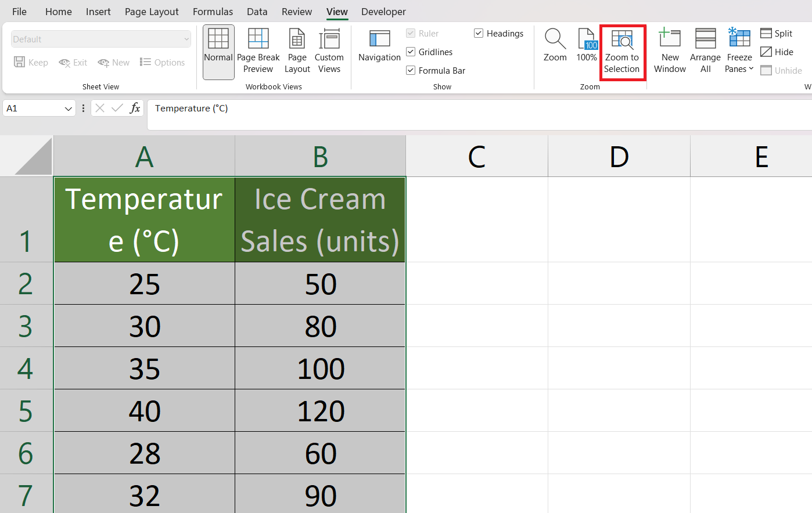Click the Select All corner triangle
The image size is (812, 513).
[33, 156]
